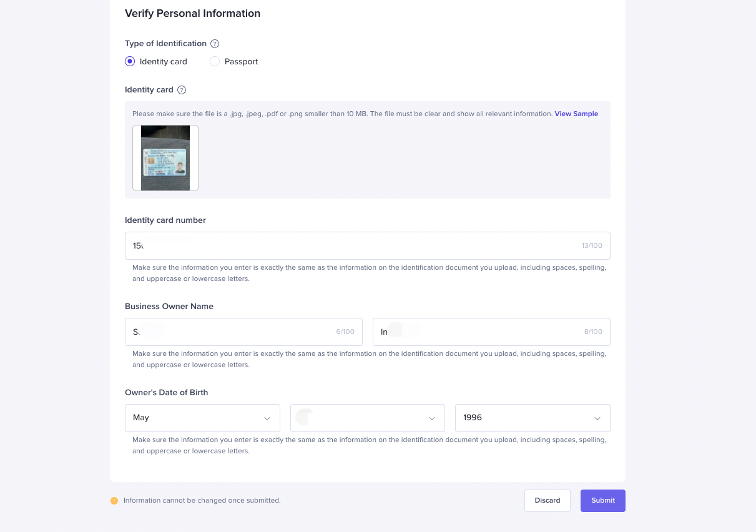This screenshot has height=532, width=756.
Task: Open the birth year dropdown showing 1996
Action: [532, 418]
